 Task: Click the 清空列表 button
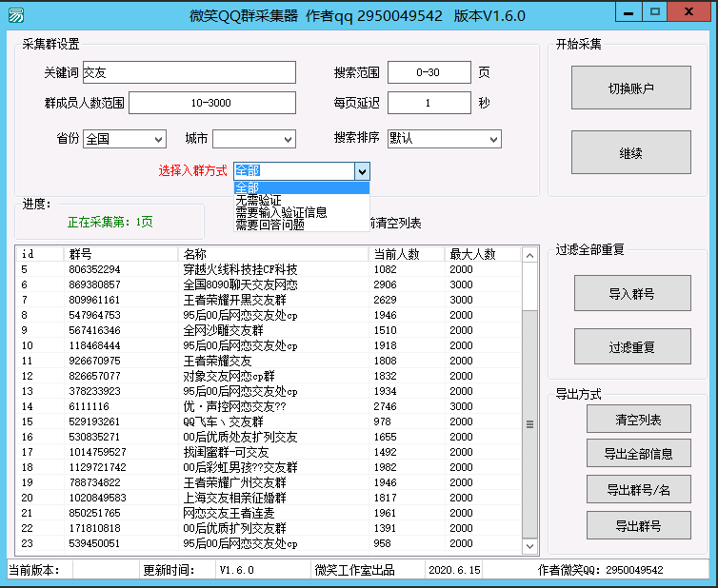coord(639,419)
